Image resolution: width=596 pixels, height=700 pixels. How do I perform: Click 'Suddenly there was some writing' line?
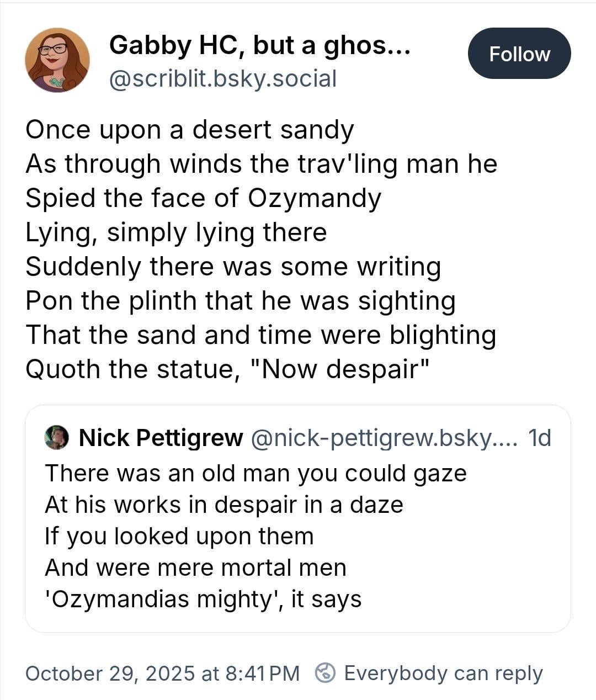(233, 267)
